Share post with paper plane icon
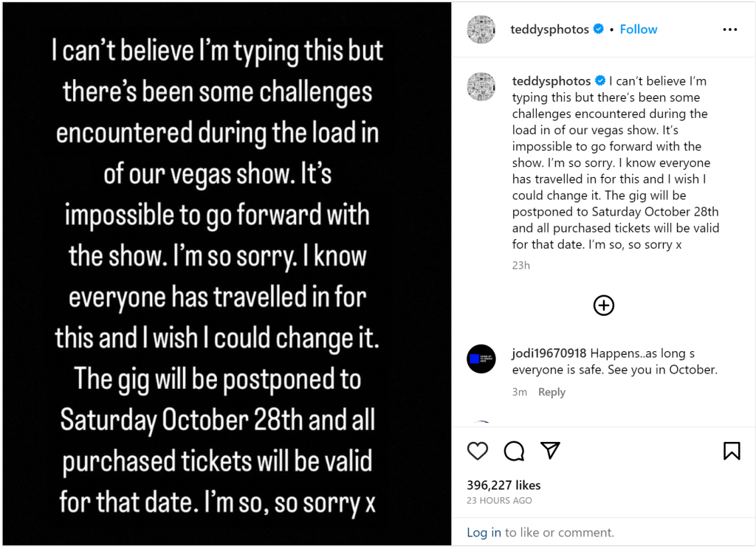The image size is (756, 549). click(550, 450)
